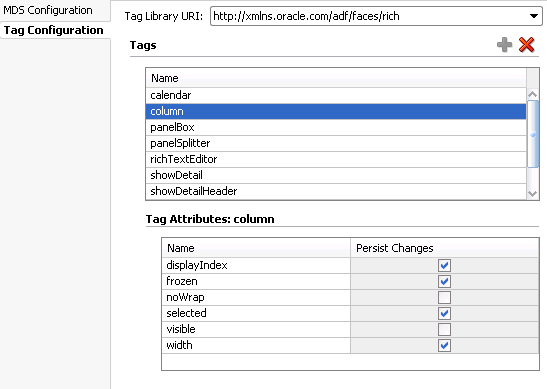This screenshot has height=389, width=547.
Task: Select calendar tag row
Action: coord(336,95)
